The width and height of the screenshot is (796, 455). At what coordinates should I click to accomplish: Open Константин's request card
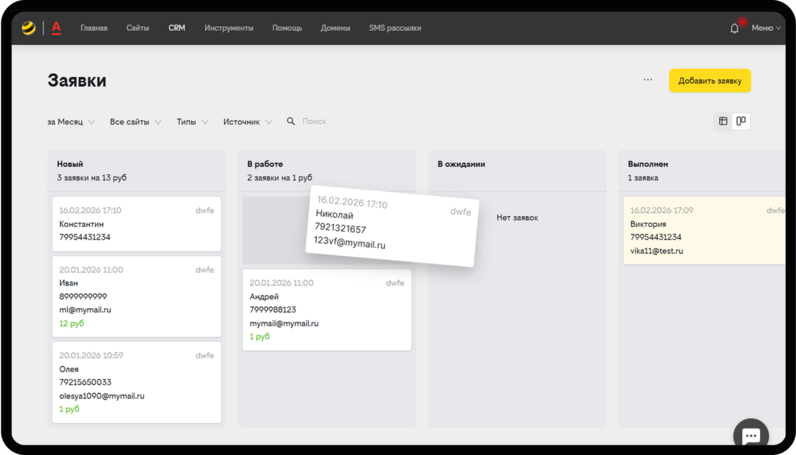tap(136, 224)
